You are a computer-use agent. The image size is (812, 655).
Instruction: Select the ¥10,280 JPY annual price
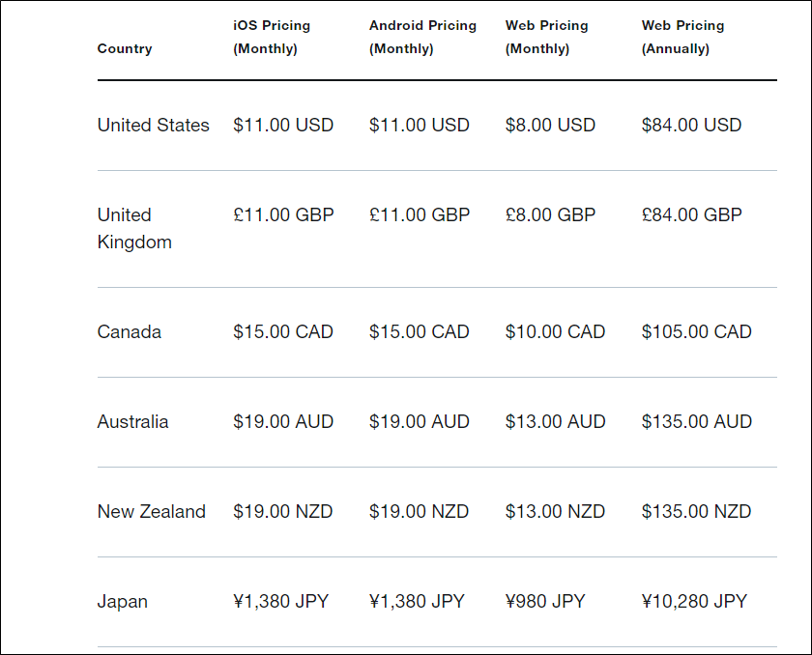(694, 601)
